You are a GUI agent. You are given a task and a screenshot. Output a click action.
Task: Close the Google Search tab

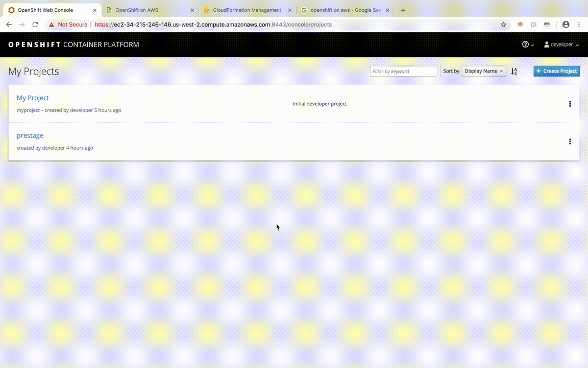387,10
